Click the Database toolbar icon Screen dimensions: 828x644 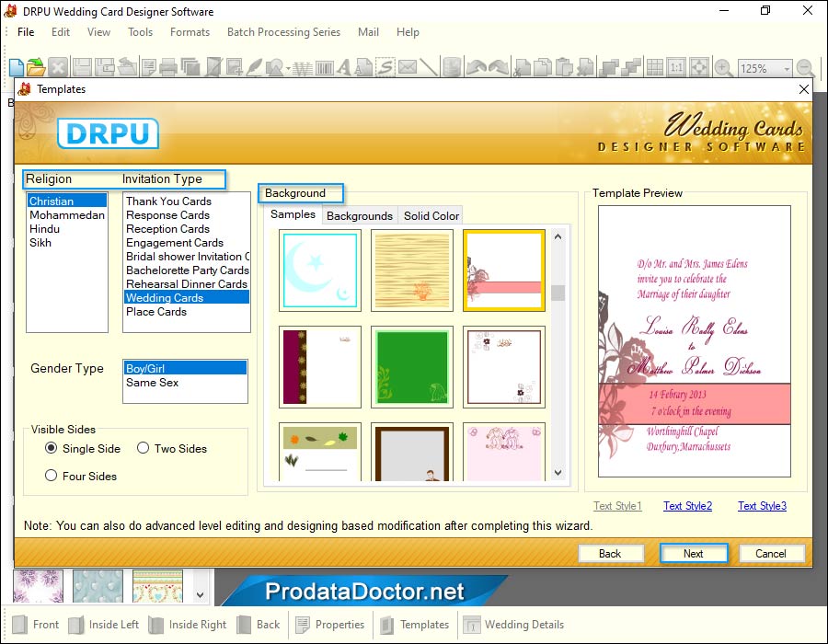[x=452, y=67]
